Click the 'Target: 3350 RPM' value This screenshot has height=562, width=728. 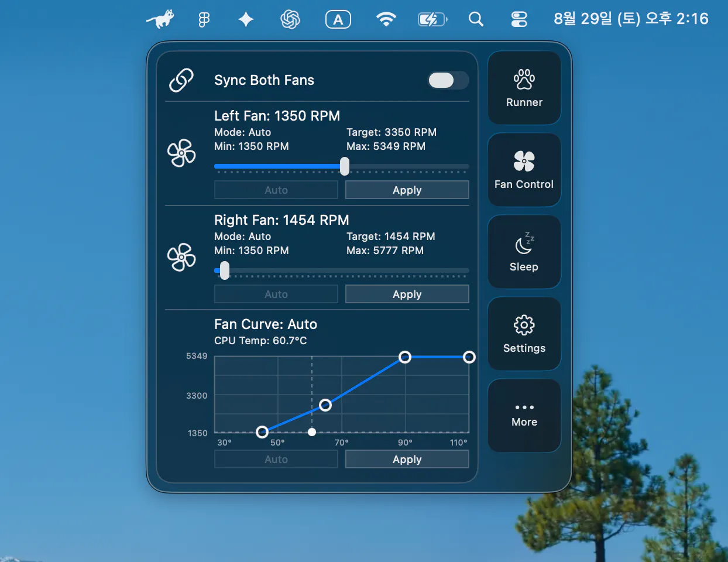click(x=392, y=132)
